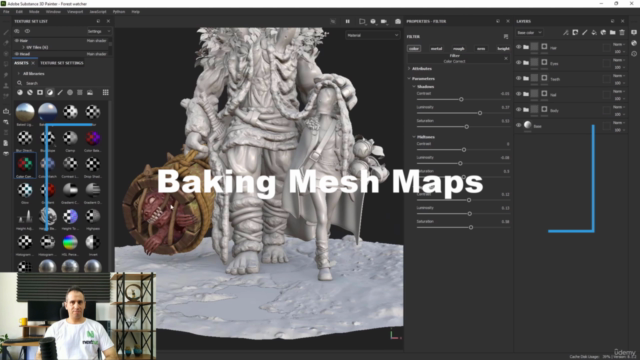The image size is (640, 360).
Task: Pause viewport rendering with the pause button
Action: [348, 21]
